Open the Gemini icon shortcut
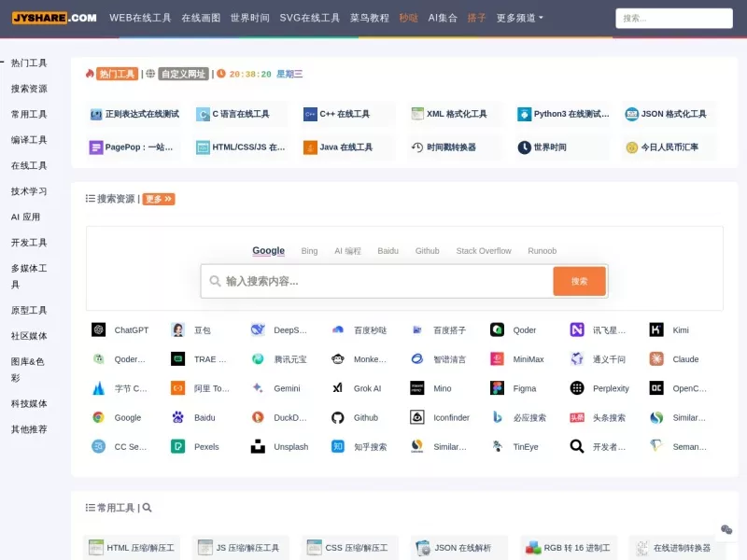747x560 pixels. coord(258,388)
